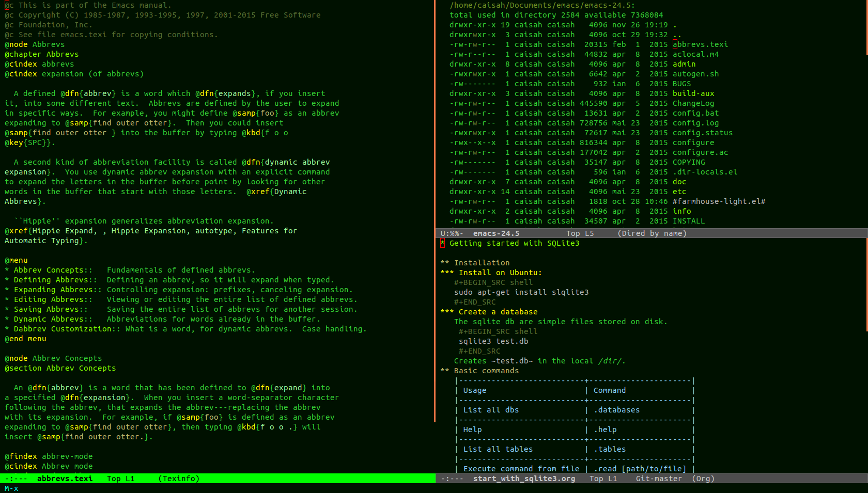Select autogen.sh file in Dired listing
868x493 pixels.
point(695,74)
